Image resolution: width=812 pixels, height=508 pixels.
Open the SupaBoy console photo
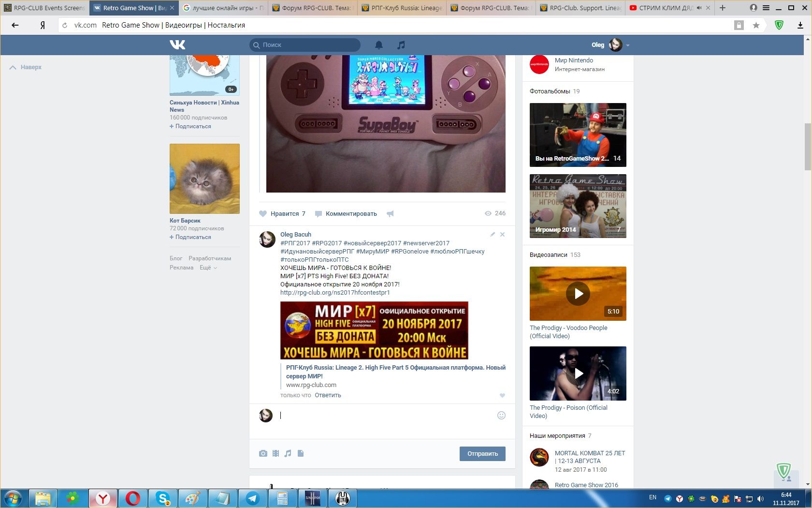[x=386, y=124]
